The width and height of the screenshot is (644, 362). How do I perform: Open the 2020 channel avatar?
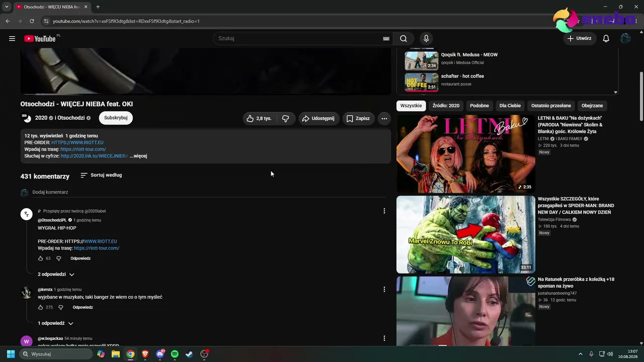point(26,118)
